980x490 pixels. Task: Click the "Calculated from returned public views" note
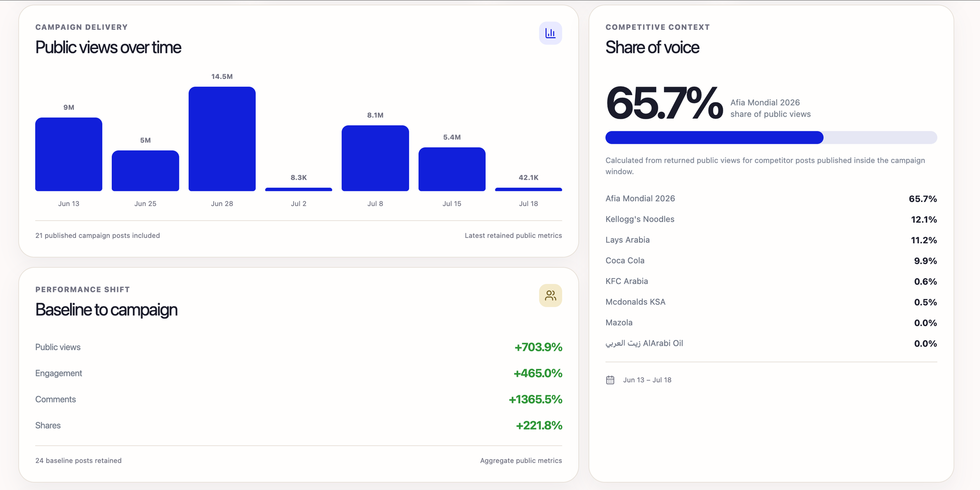click(x=765, y=166)
